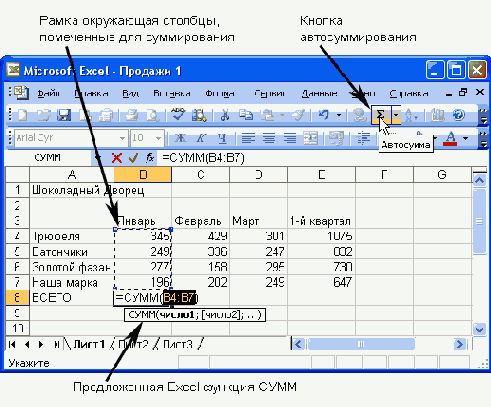491x407 pixels.
Task: Merge and center the selected cells
Action: point(310,138)
